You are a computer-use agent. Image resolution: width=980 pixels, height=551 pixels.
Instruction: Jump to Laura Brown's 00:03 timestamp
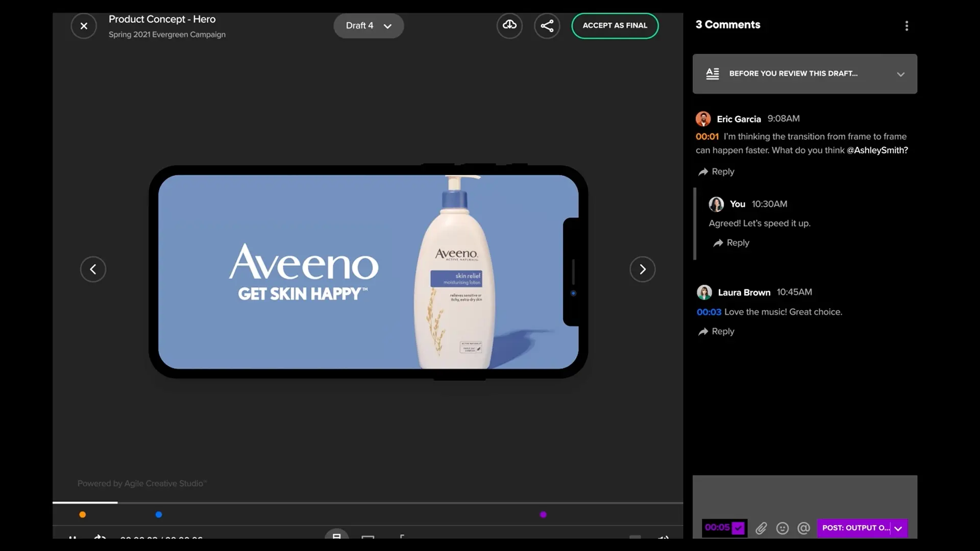click(x=709, y=312)
